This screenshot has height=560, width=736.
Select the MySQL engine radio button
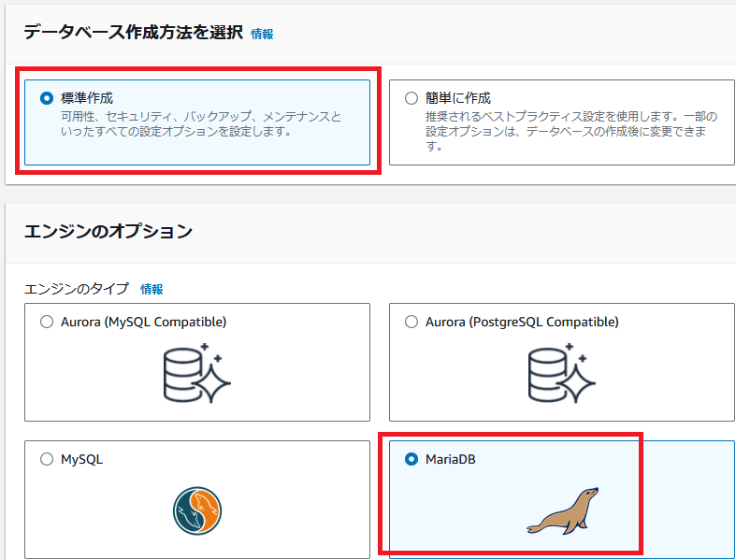pyautogui.click(x=47, y=459)
